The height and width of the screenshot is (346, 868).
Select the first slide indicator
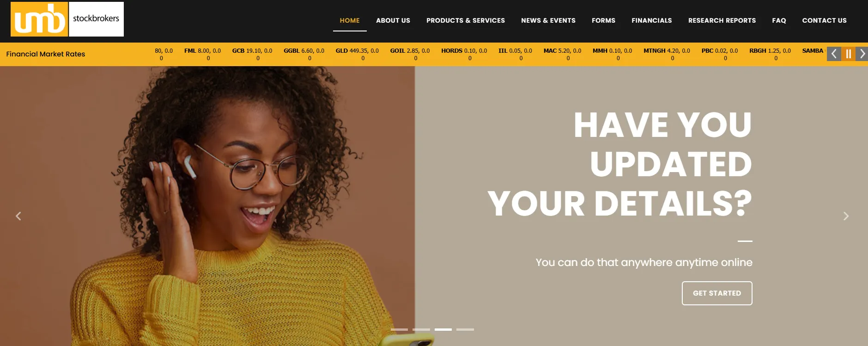point(399,329)
